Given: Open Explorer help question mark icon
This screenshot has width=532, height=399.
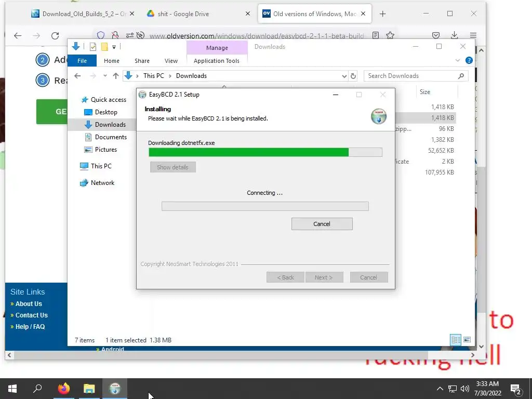Looking at the screenshot, I should pyautogui.click(x=469, y=60).
